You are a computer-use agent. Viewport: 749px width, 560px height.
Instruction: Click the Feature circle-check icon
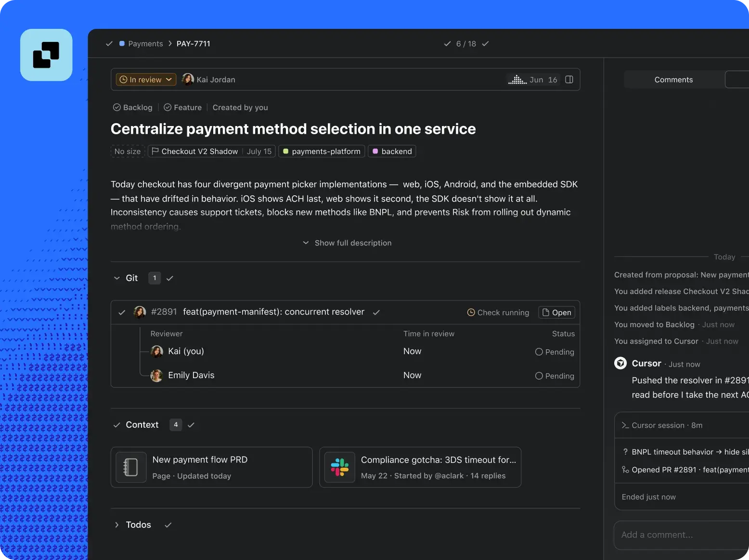[168, 107]
